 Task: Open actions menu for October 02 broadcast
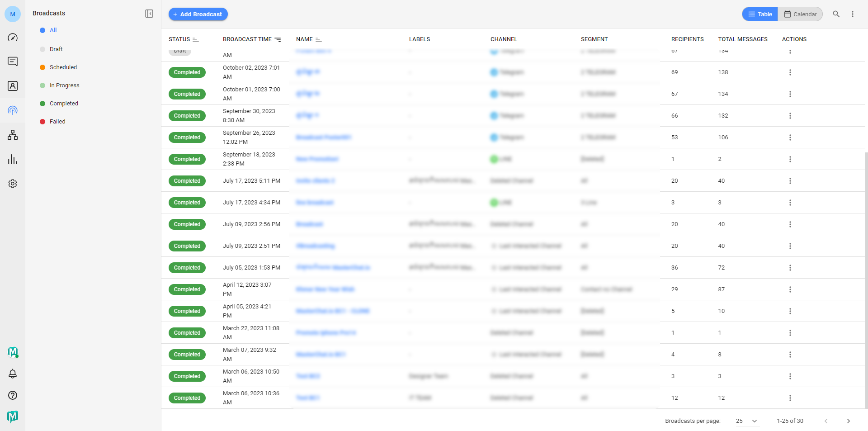pos(790,72)
